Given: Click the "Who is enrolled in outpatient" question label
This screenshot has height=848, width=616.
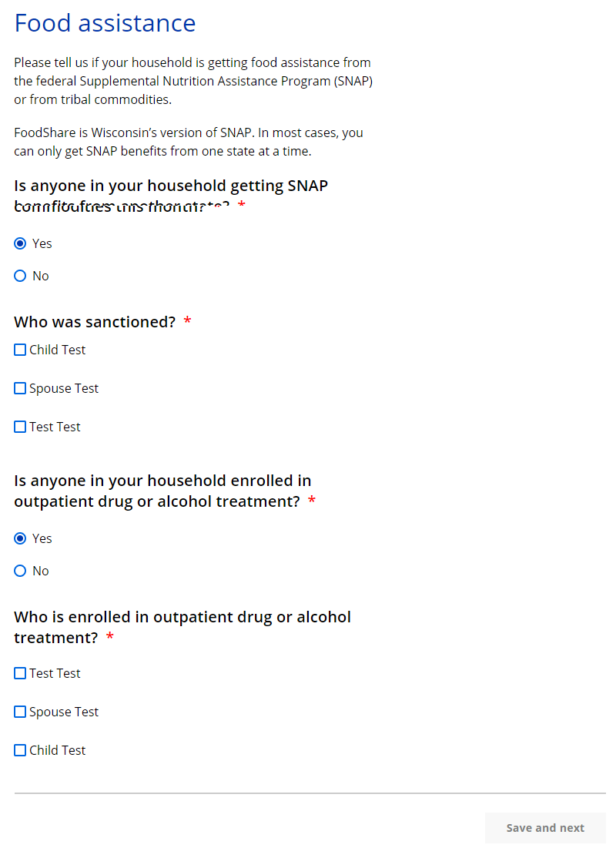Looking at the screenshot, I should coord(182,627).
